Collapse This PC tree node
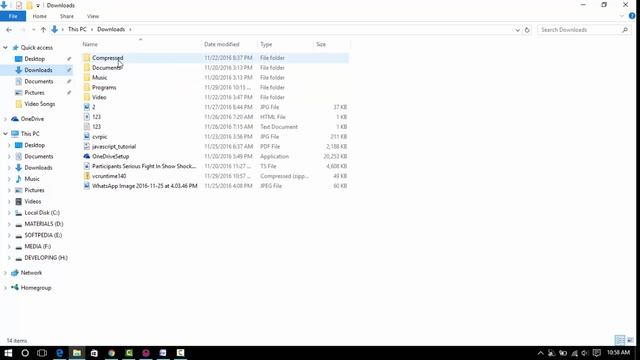The width and height of the screenshot is (640, 360). pyautogui.click(x=5, y=134)
